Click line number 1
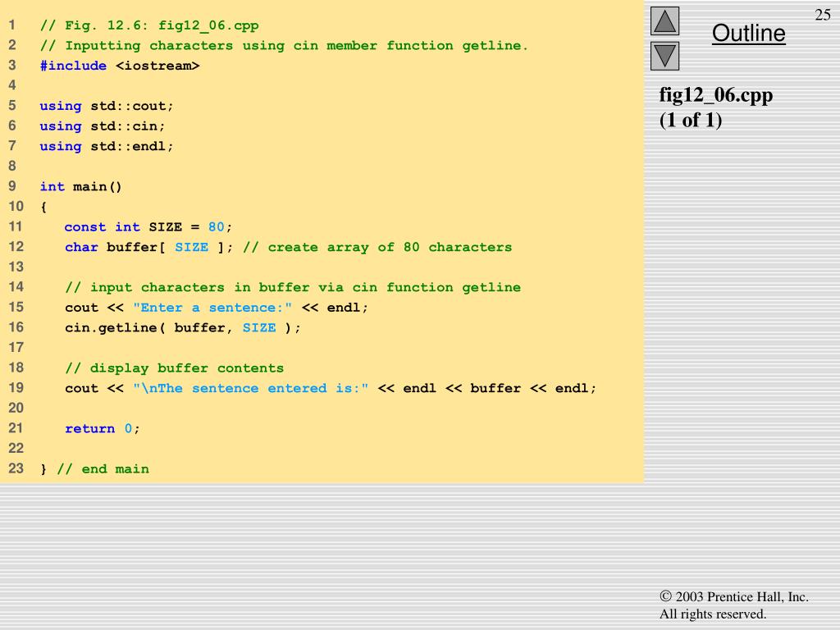The height and width of the screenshot is (630, 840). [11, 25]
